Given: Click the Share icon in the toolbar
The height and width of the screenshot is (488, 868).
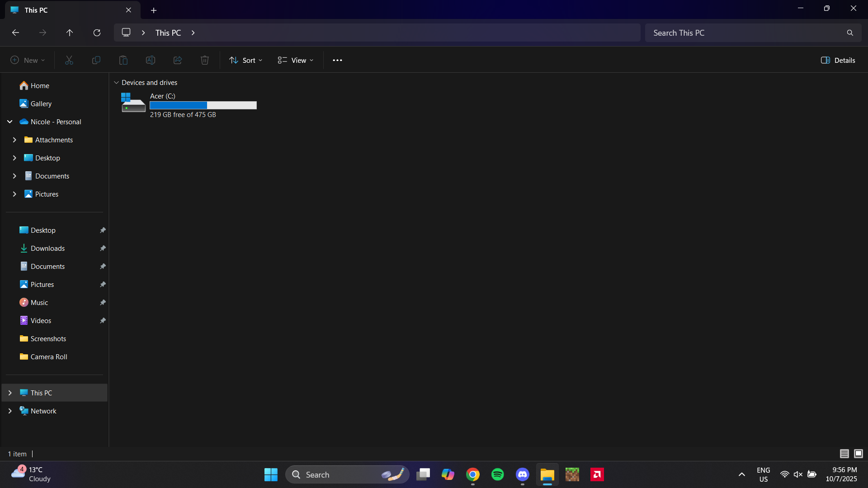Looking at the screenshot, I should (177, 60).
